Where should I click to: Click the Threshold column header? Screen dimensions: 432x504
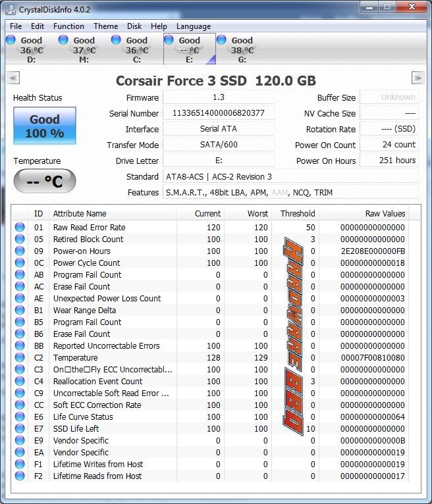tap(295, 213)
